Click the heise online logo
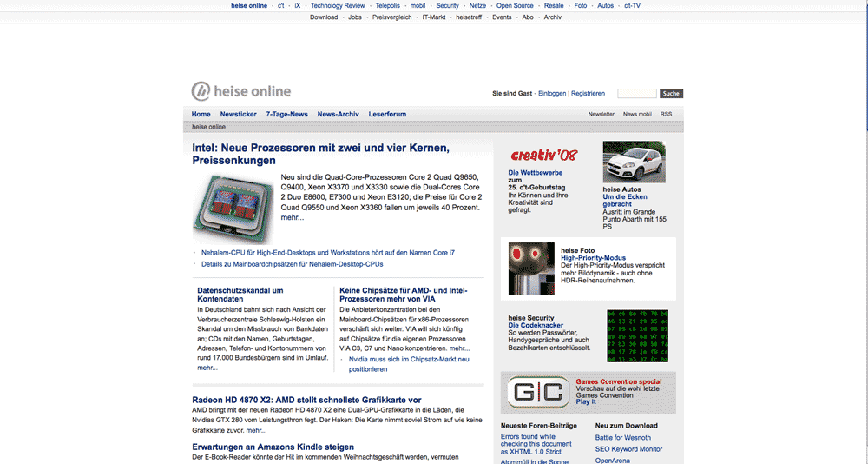Viewport: 868px width, 464px height. [240, 91]
